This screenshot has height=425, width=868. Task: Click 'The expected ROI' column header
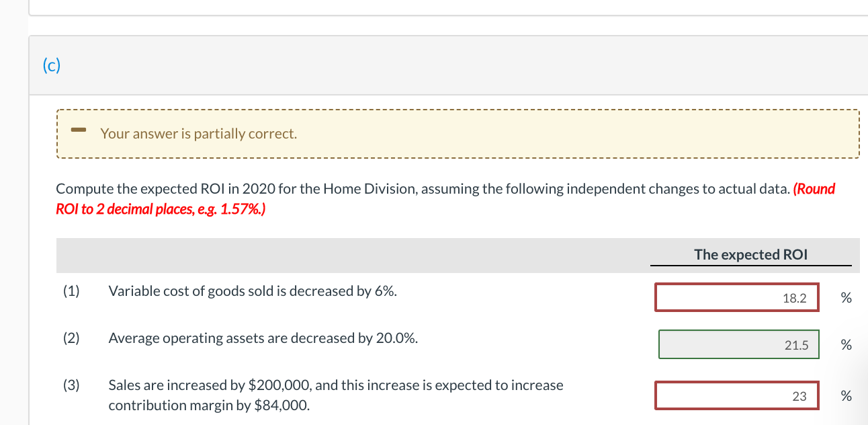point(750,254)
